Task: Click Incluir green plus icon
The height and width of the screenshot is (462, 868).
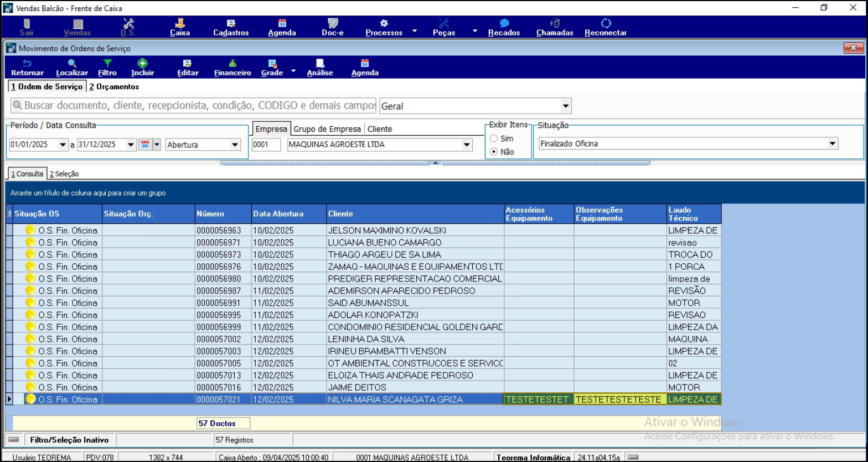Action: [x=142, y=64]
